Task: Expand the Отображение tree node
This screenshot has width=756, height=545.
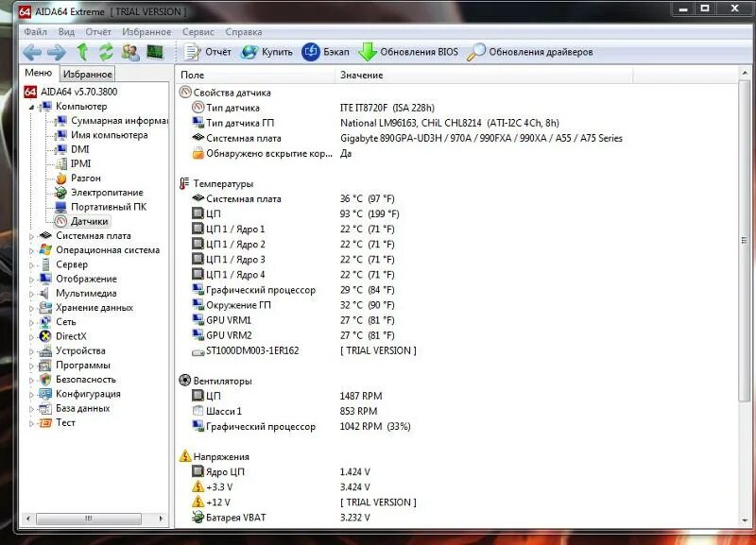Action: [32, 280]
